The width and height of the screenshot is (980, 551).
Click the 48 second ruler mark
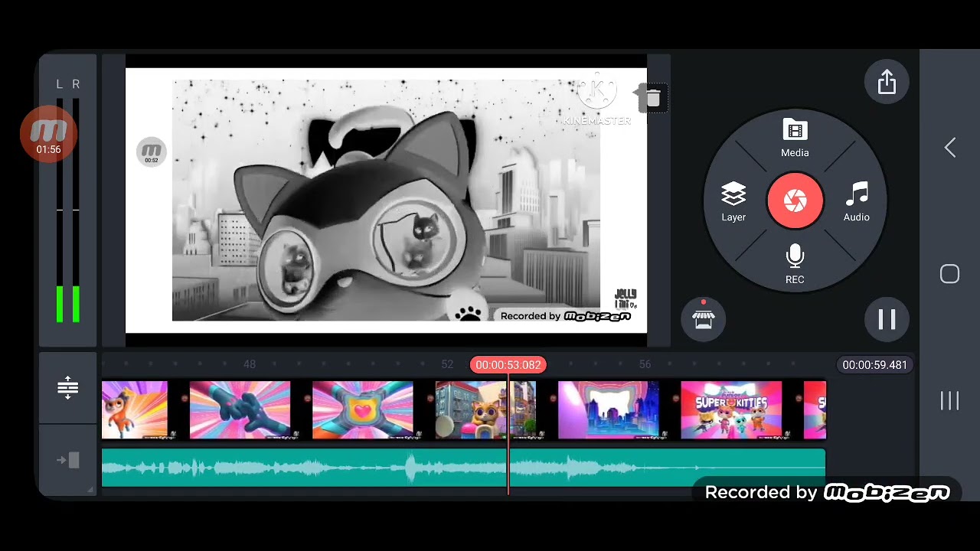(250, 365)
